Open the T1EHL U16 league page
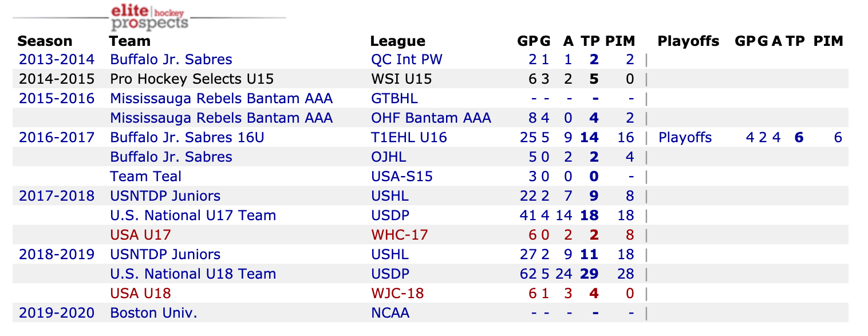868x336 pixels. coord(409,138)
